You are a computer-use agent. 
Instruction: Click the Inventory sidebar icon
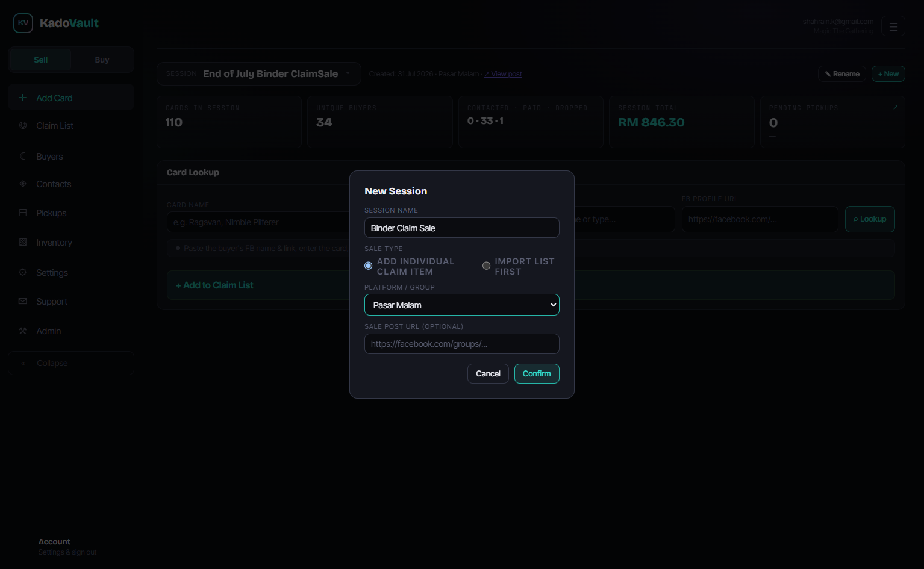[x=23, y=242]
